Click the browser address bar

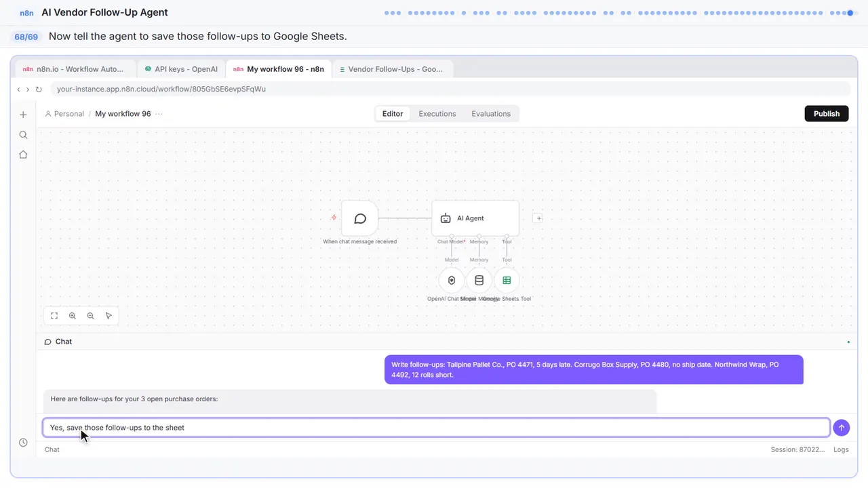click(x=450, y=89)
